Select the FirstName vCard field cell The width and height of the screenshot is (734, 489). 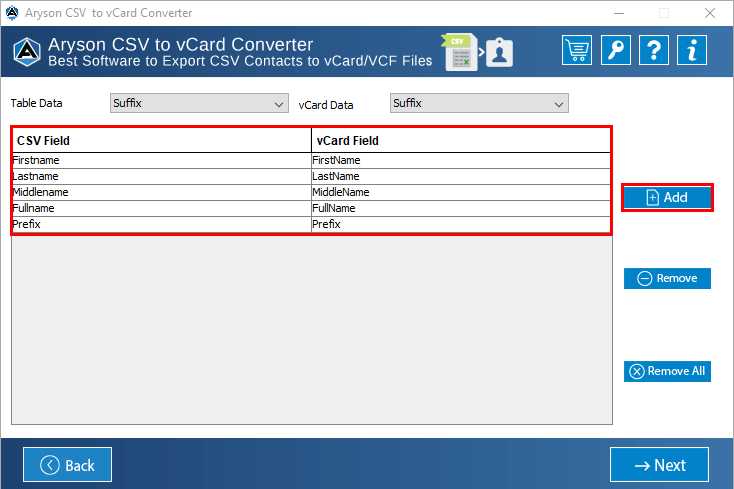pyautogui.click(x=461, y=161)
